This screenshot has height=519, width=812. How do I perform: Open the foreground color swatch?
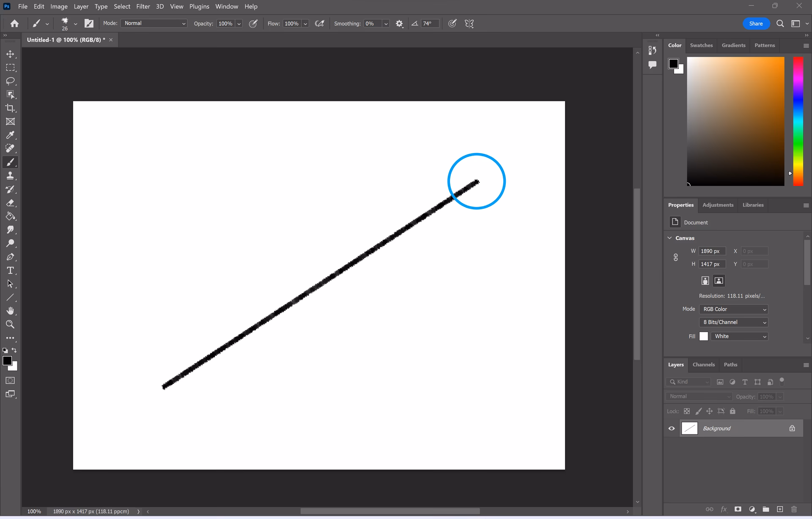pyautogui.click(x=7, y=361)
